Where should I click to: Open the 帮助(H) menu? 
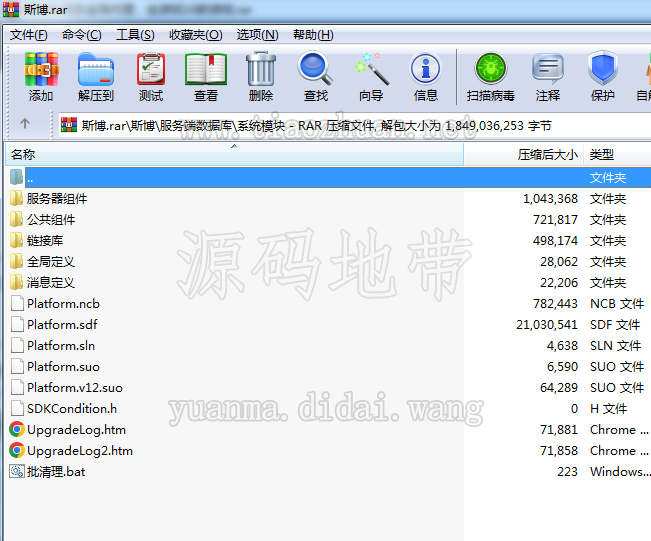point(313,35)
